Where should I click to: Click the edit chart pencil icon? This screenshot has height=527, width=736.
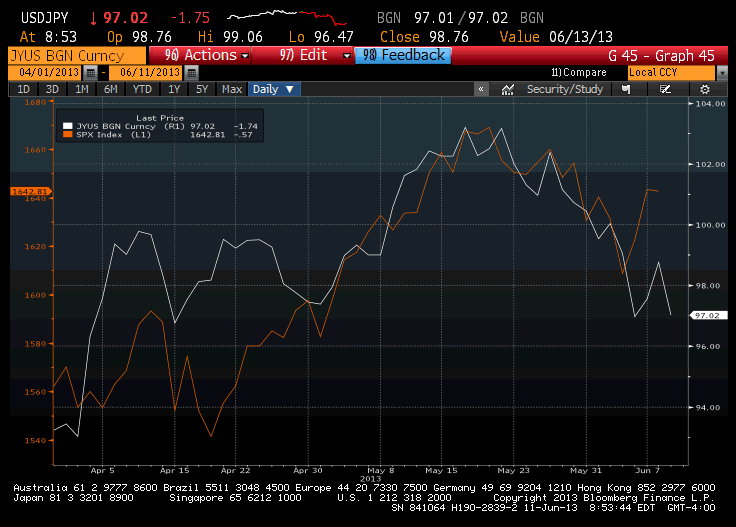click(665, 89)
